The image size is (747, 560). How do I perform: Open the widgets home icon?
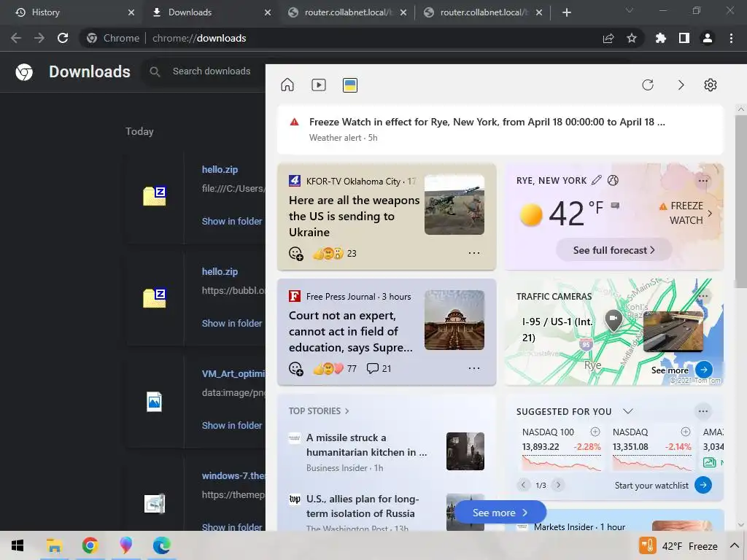287,85
